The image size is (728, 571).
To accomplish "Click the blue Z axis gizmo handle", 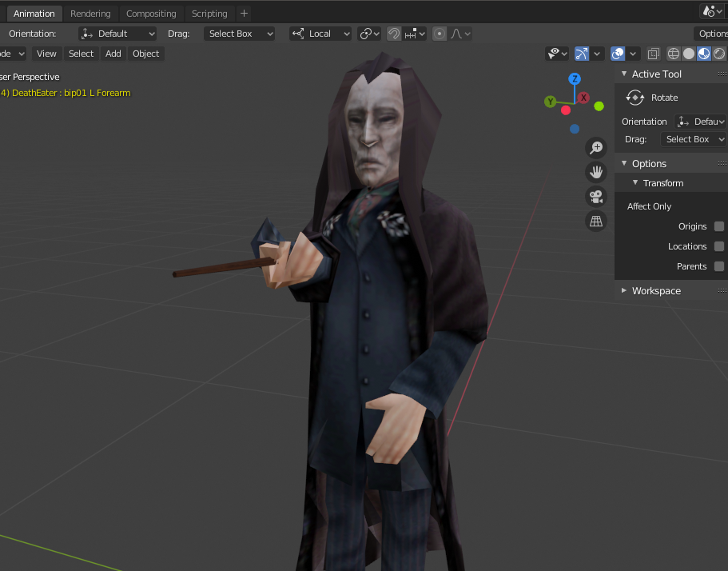I will point(575,78).
